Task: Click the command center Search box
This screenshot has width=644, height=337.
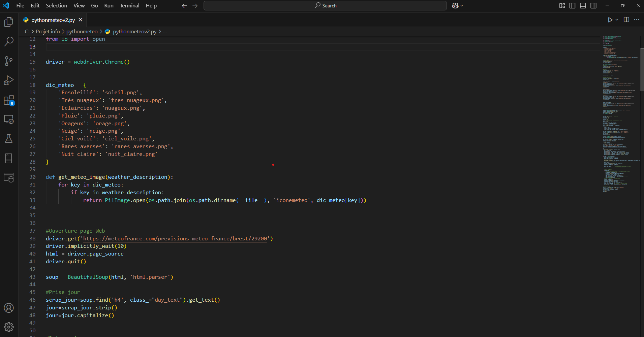Action: point(325,6)
